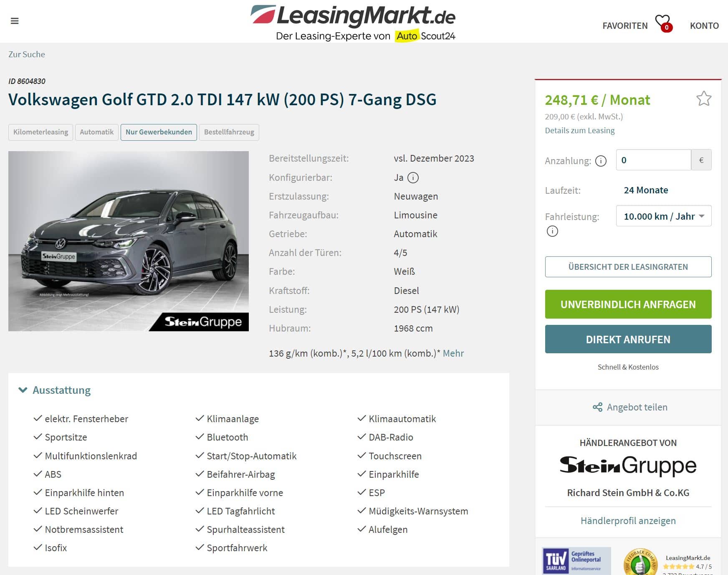Open Details zum Leasing link
Screen dimensions: 728x575
coord(579,130)
